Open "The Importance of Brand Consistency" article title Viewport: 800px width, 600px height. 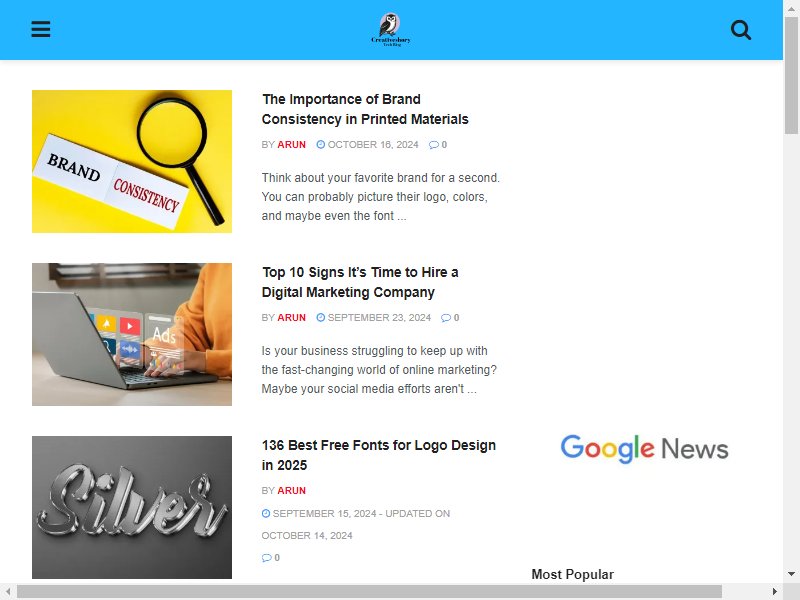coord(365,109)
